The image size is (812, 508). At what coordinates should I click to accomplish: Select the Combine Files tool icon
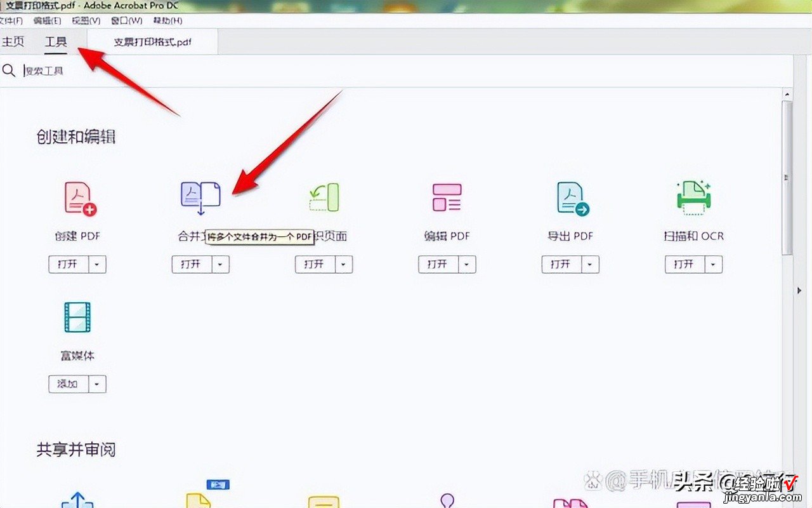pos(200,197)
